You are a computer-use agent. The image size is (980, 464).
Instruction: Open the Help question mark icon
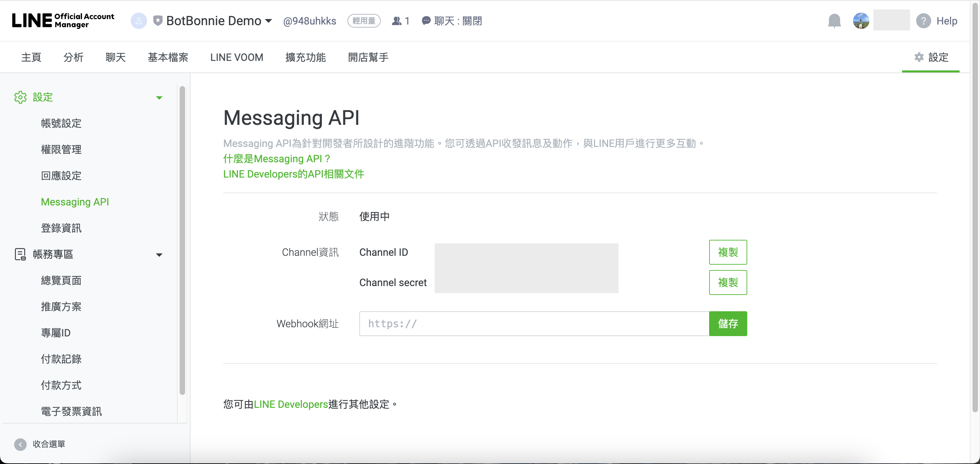[923, 21]
